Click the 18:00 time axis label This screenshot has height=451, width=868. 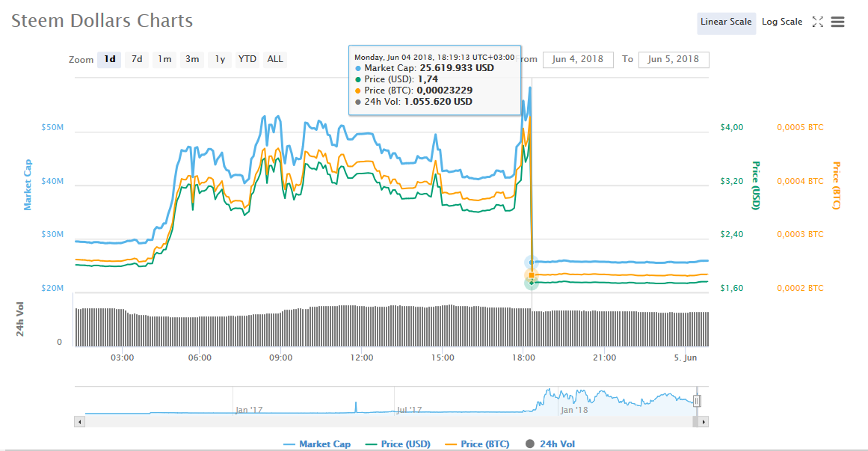[523, 358]
